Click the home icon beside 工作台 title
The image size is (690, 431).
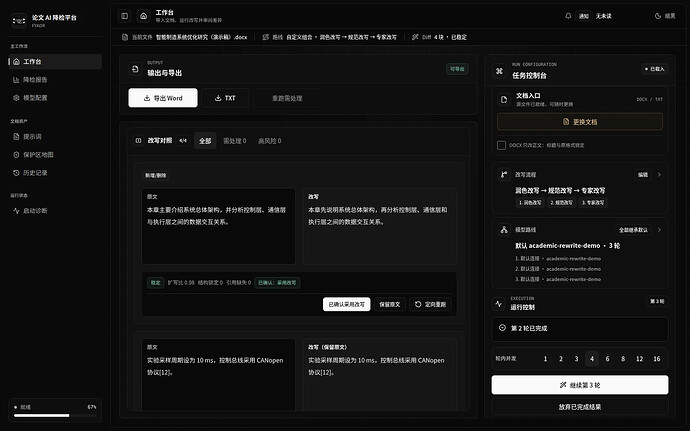click(x=143, y=16)
